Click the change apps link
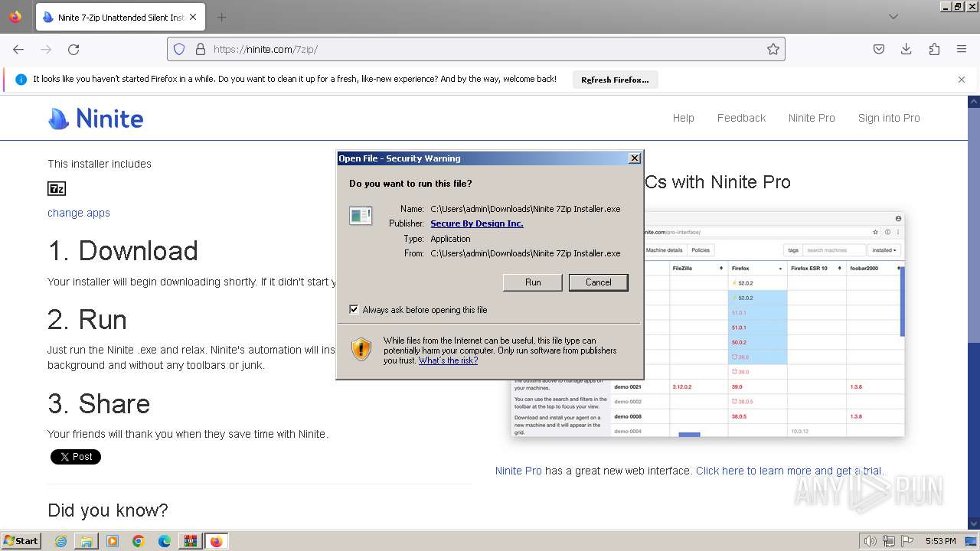 click(x=79, y=213)
